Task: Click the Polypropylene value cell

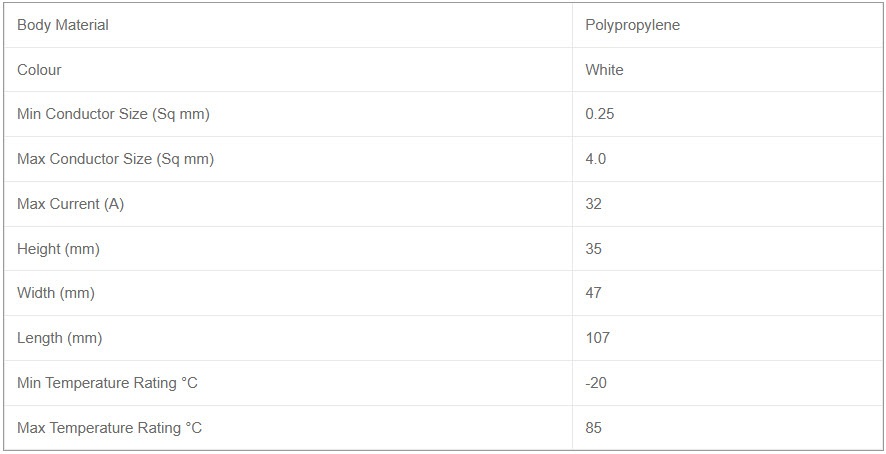Action: click(632, 25)
